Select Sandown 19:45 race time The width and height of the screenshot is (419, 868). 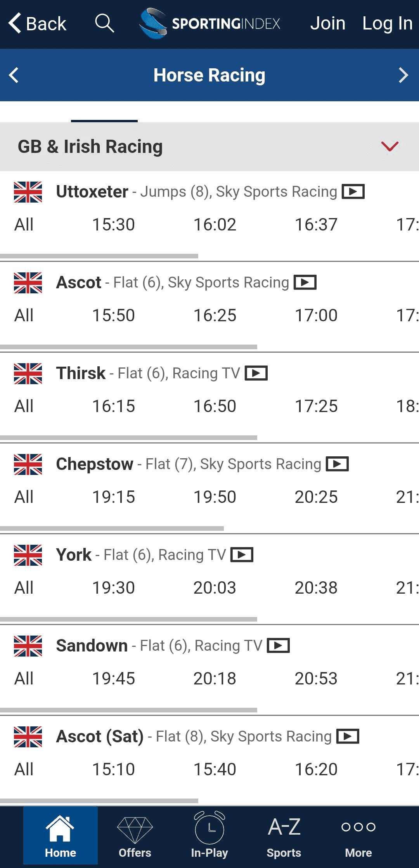click(x=113, y=679)
